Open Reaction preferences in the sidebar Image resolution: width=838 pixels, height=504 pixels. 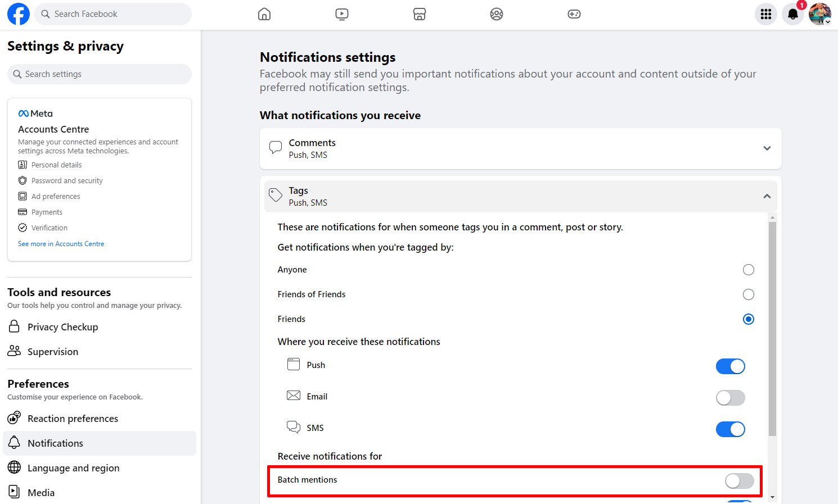click(73, 419)
